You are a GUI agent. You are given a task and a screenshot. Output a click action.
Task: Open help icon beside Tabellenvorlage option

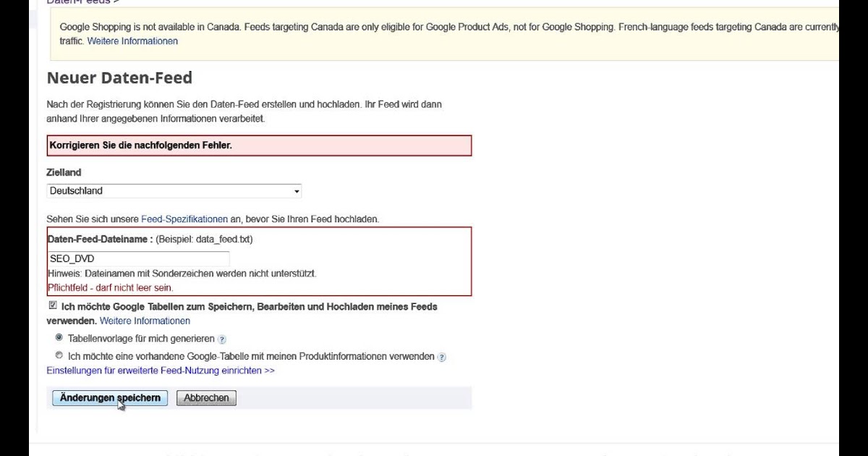tap(222, 339)
